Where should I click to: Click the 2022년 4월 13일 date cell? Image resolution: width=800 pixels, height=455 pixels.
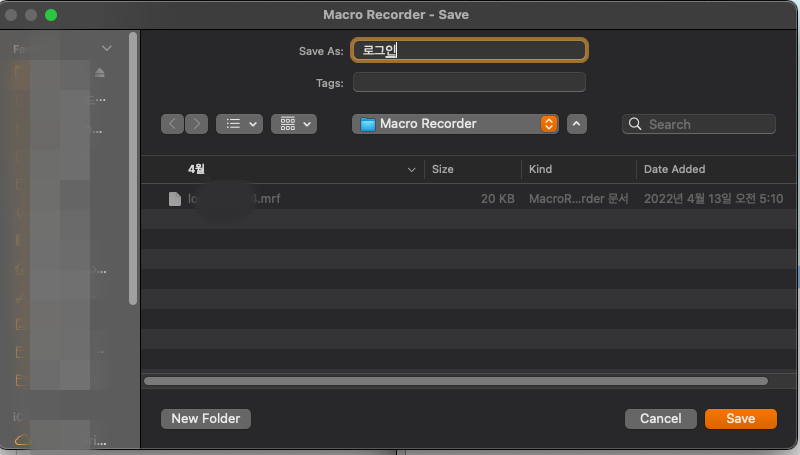point(713,198)
